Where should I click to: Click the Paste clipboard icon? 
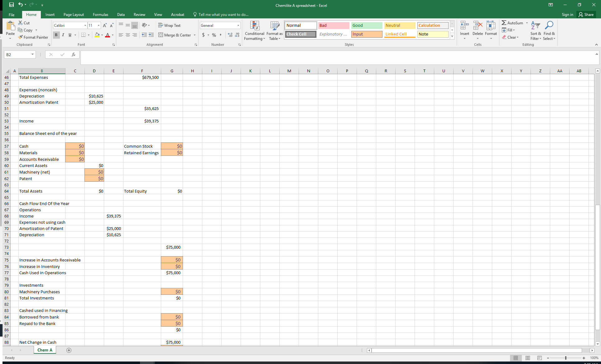tap(10, 26)
